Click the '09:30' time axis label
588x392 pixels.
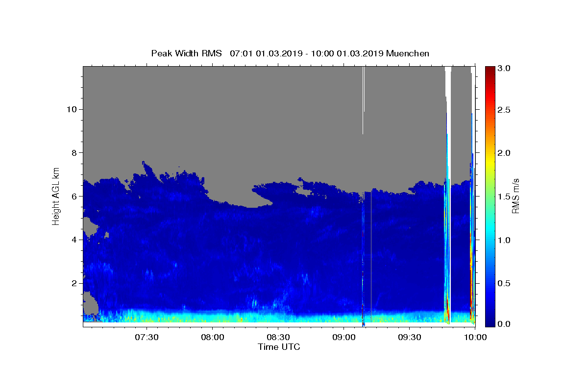click(x=410, y=338)
